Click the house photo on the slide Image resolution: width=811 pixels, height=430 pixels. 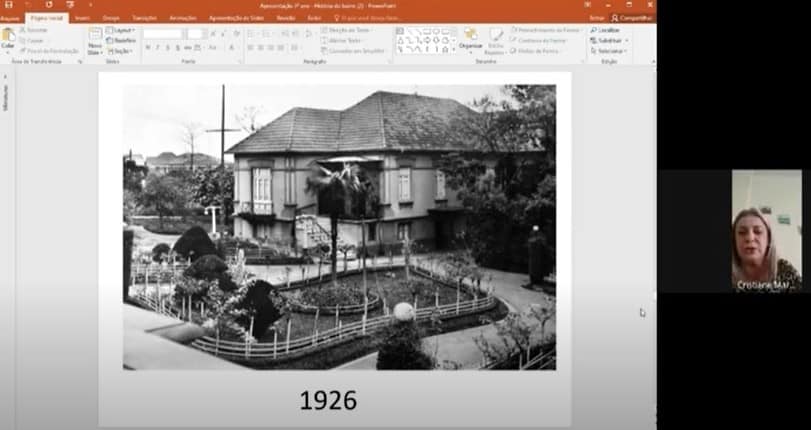click(x=339, y=227)
